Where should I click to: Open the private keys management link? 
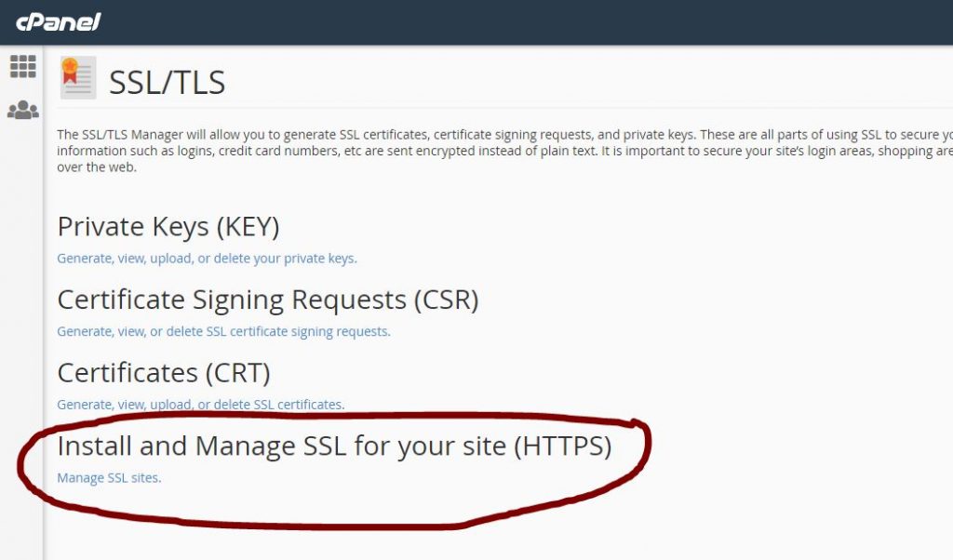[207, 258]
